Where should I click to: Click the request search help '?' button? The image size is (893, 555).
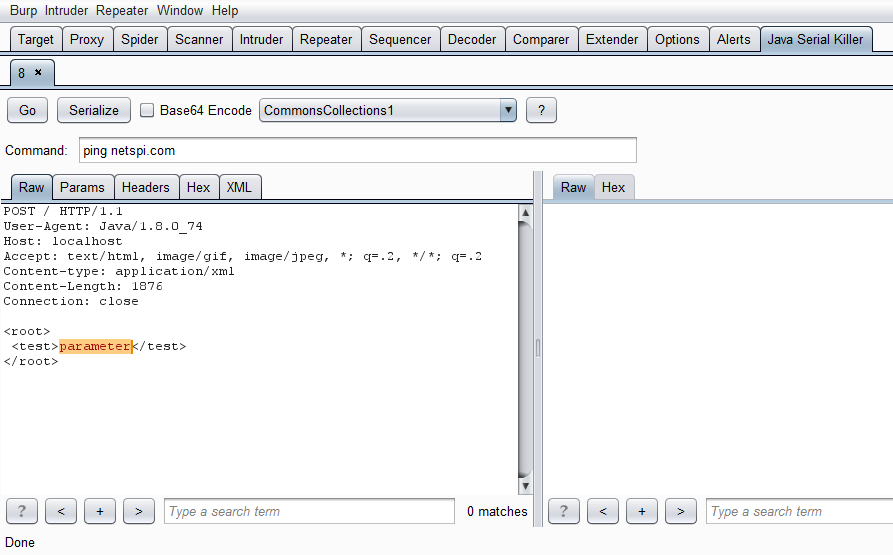coord(22,511)
